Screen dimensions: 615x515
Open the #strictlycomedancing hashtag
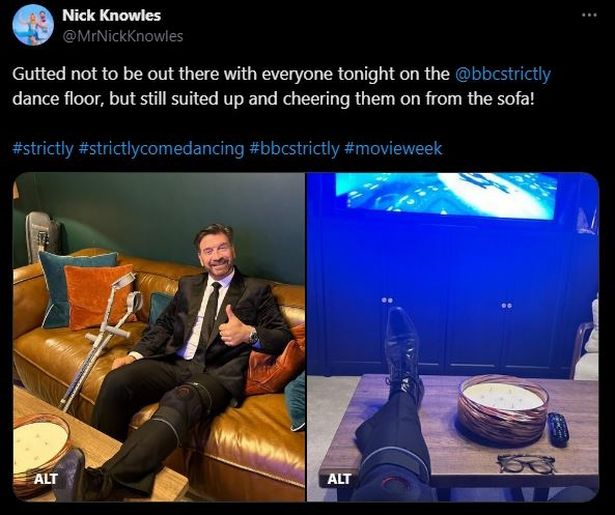point(161,149)
